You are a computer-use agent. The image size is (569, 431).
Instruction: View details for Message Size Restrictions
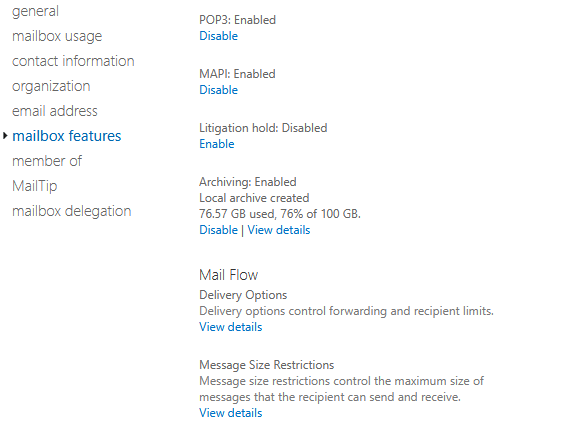coord(230,413)
